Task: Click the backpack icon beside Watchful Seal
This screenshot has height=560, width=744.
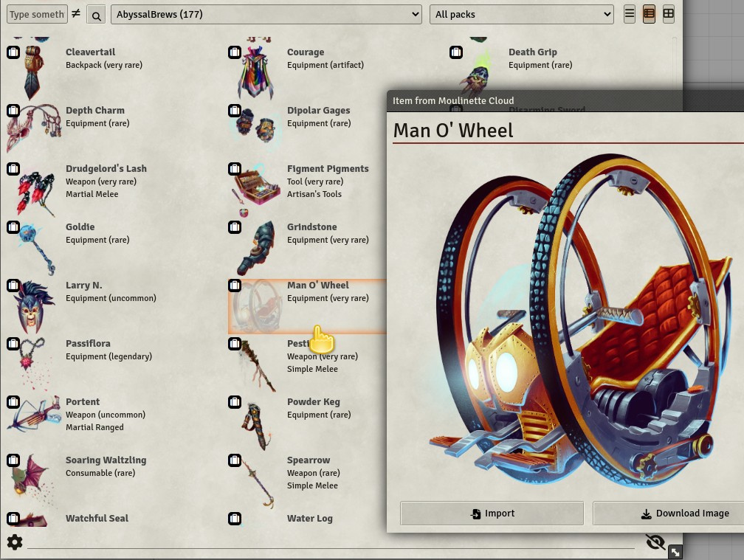Action: (13, 519)
